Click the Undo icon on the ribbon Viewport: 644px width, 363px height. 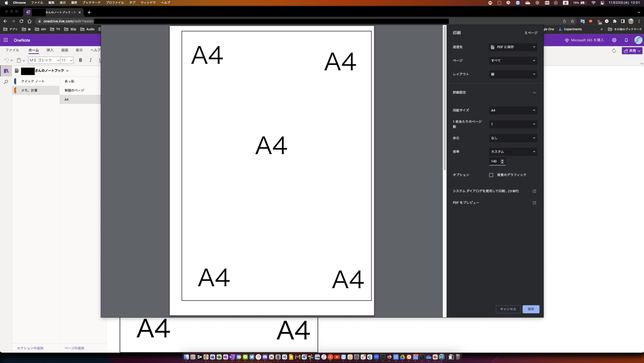pos(7,60)
